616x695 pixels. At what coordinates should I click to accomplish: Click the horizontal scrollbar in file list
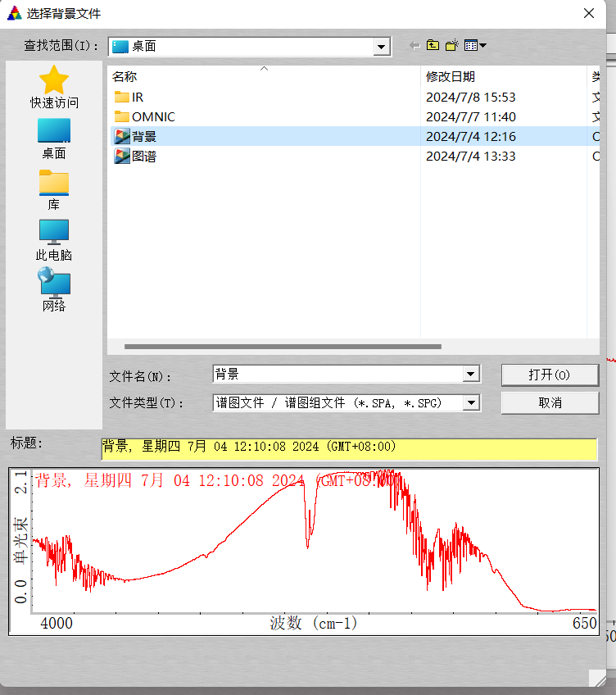click(x=283, y=347)
